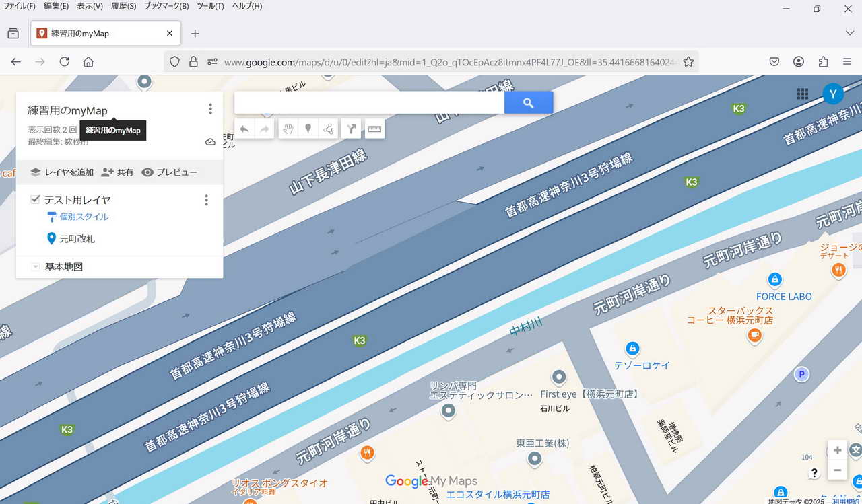Expand the 基本地図 base map selector
The height and width of the screenshot is (504, 862).
36,267
